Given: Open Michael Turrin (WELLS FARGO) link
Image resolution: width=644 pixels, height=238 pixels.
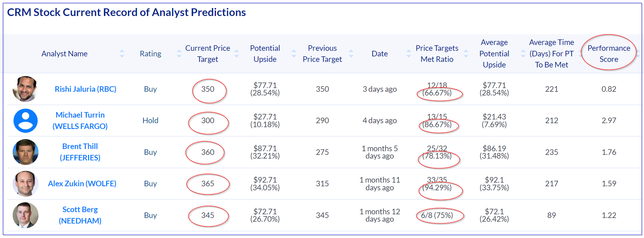Looking at the screenshot, I should click(80, 120).
